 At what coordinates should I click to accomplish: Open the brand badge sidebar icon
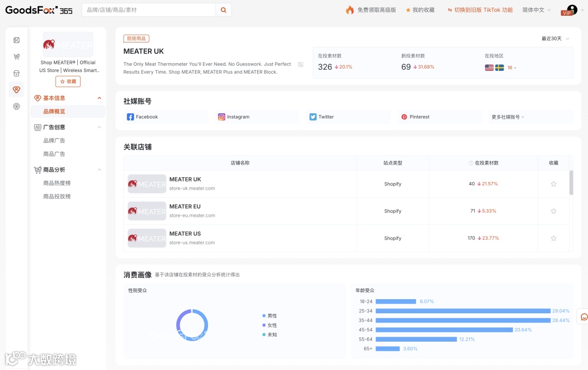16,90
